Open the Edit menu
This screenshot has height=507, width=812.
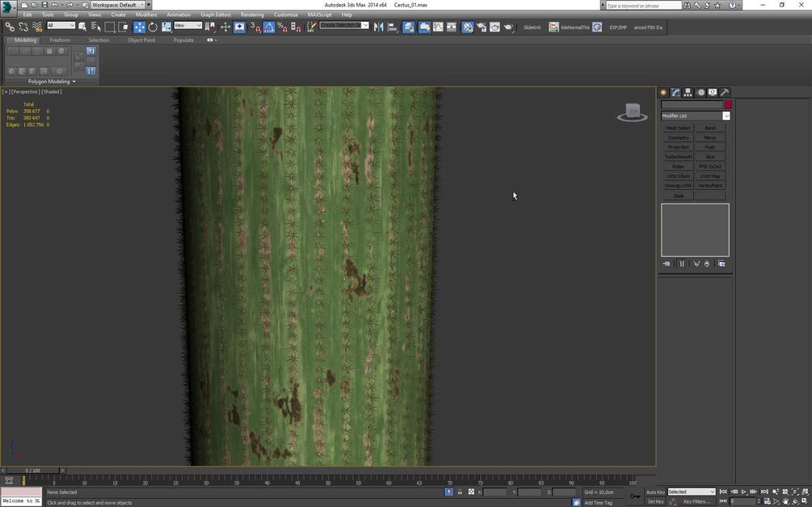click(x=27, y=15)
